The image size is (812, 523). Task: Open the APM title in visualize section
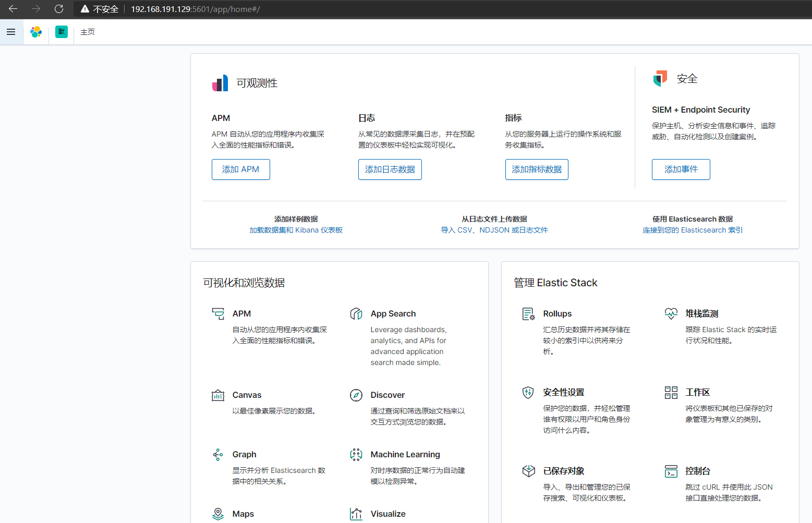coord(241,314)
